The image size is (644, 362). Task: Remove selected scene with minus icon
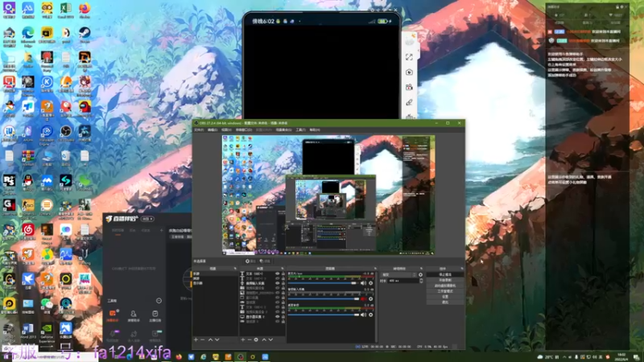(x=203, y=339)
